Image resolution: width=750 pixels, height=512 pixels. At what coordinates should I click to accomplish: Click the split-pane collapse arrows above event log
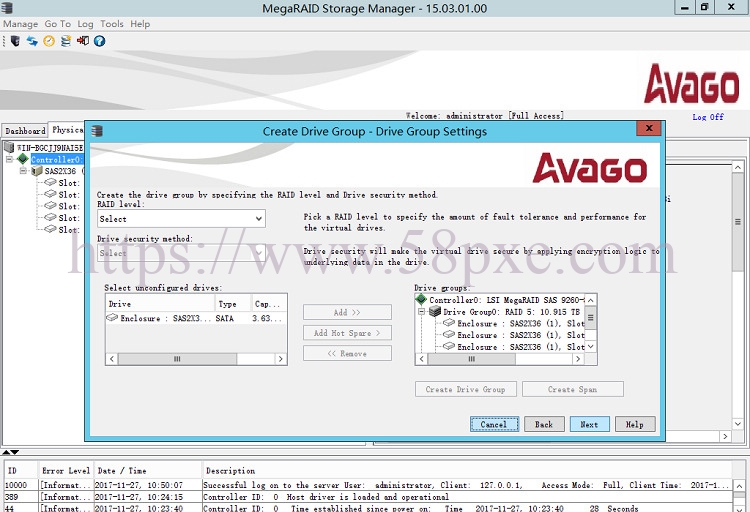(11, 452)
